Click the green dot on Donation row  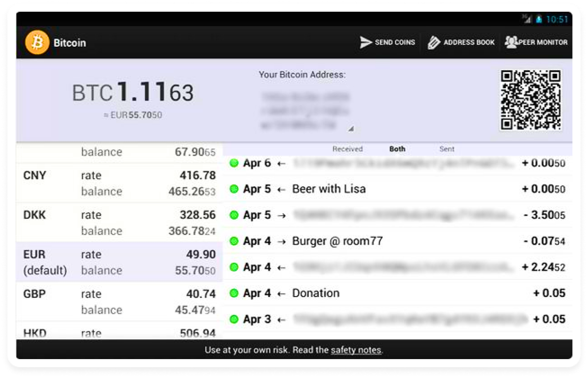233,294
